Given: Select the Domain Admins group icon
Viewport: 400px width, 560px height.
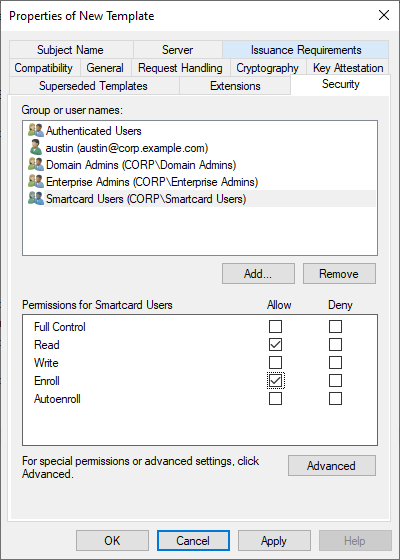Looking at the screenshot, I should click(36, 164).
